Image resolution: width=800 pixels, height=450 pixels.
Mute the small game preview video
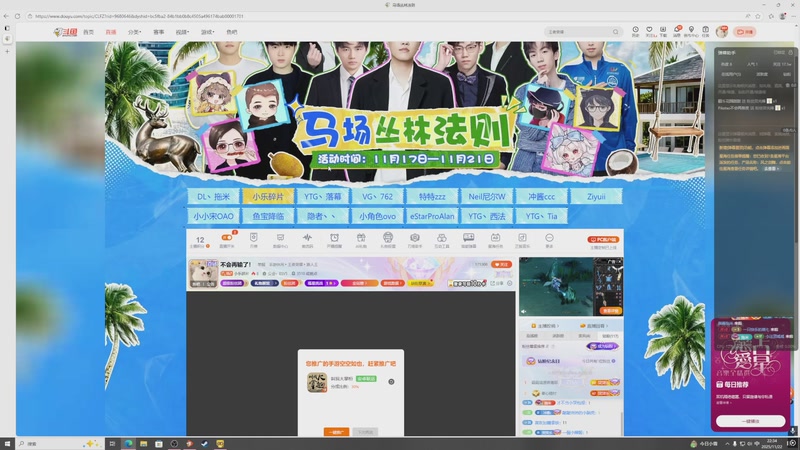point(523,311)
